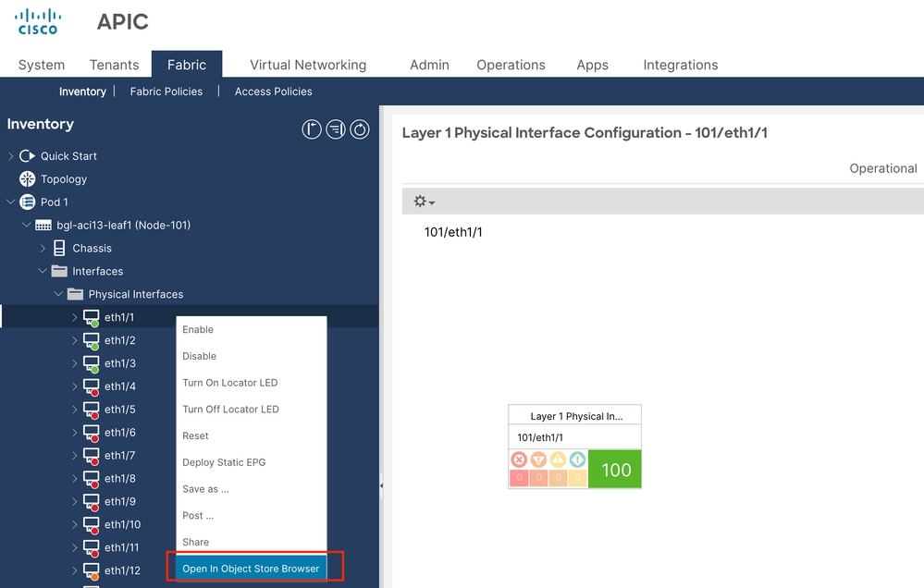
Task: Go to Fabric Policies submenu
Action: pyautogui.click(x=166, y=92)
